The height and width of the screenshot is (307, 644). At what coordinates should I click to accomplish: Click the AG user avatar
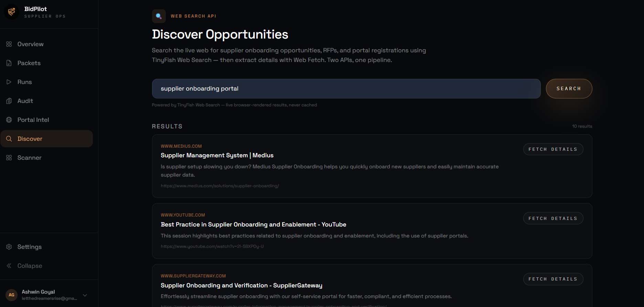[x=11, y=295]
